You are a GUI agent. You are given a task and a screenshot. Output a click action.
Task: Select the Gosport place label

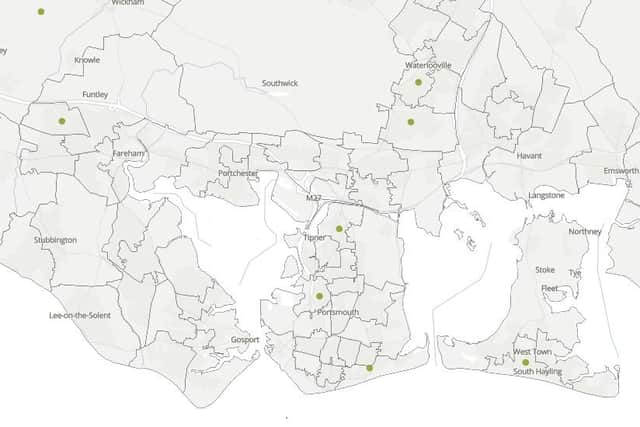[x=245, y=340]
